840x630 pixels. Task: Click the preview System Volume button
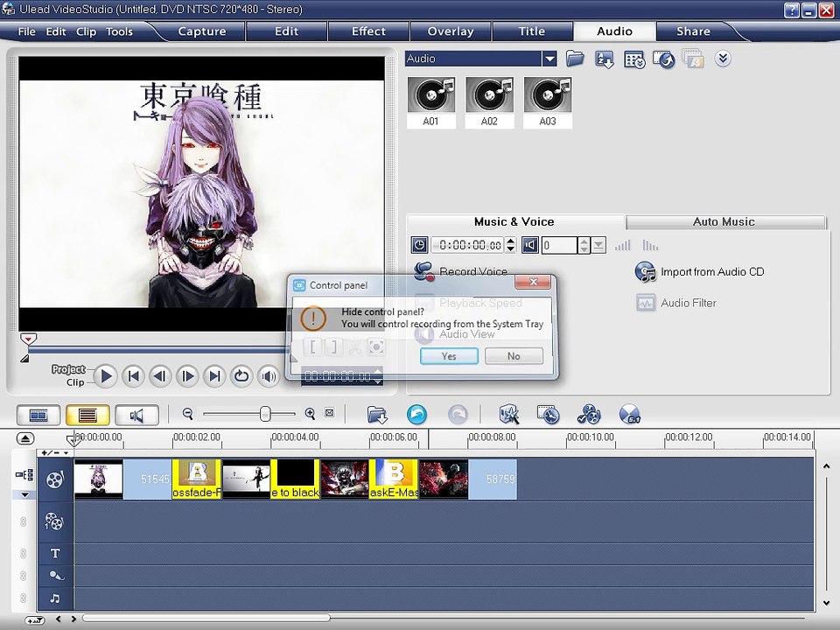(x=269, y=376)
